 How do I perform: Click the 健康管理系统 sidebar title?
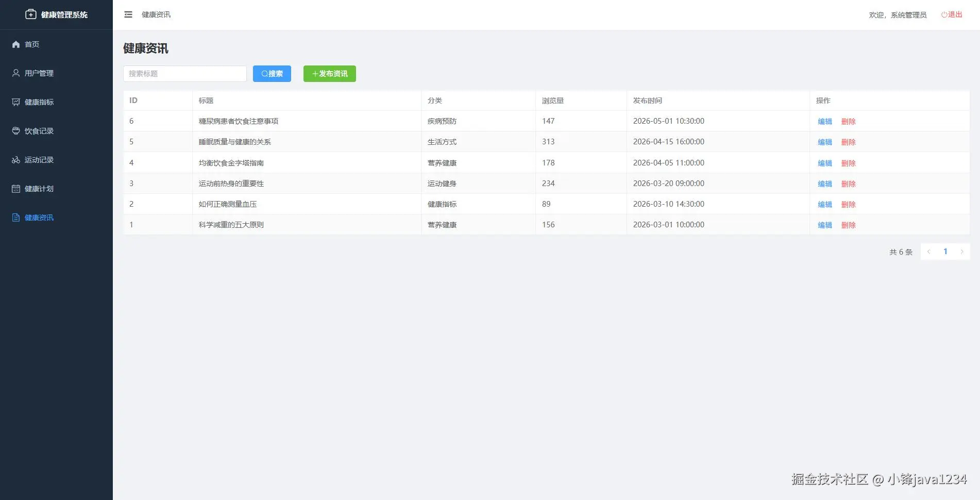[64, 14]
